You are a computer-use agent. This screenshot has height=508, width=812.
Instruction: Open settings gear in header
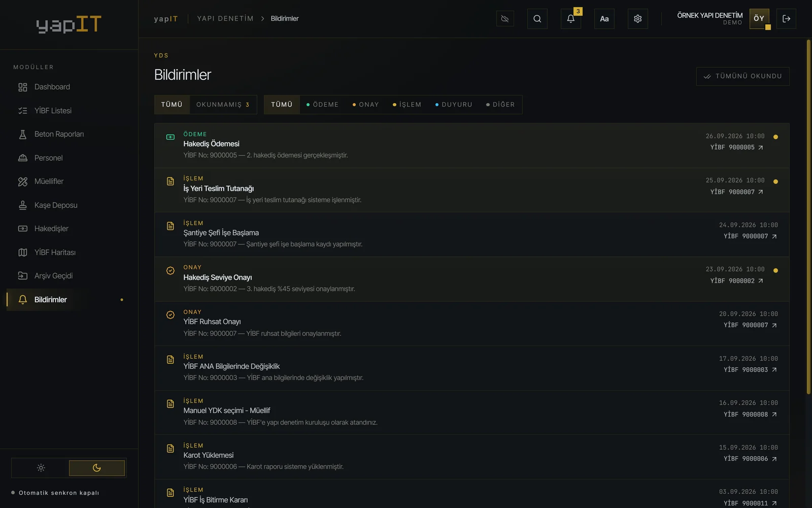637,19
